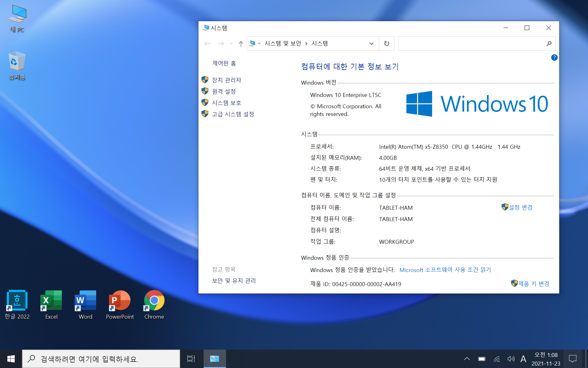Open 원격 설정 link
The image size is (588, 368).
[x=224, y=91]
